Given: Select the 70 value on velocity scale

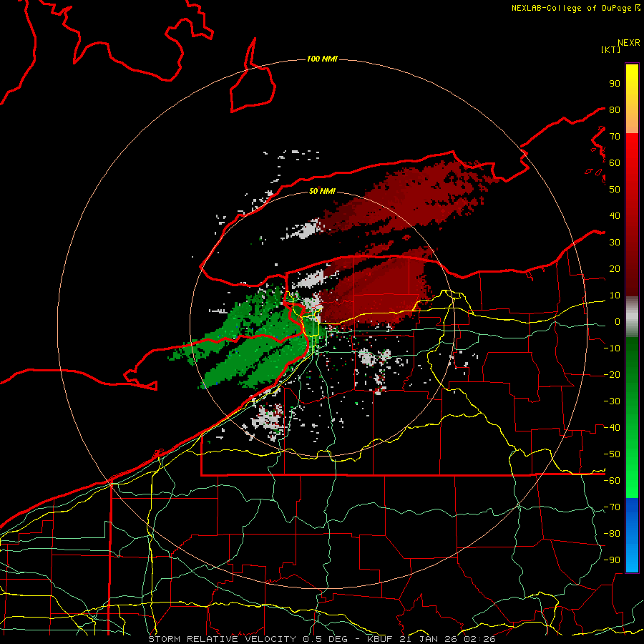Looking at the screenshot, I should pyautogui.click(x=615, y=137).
